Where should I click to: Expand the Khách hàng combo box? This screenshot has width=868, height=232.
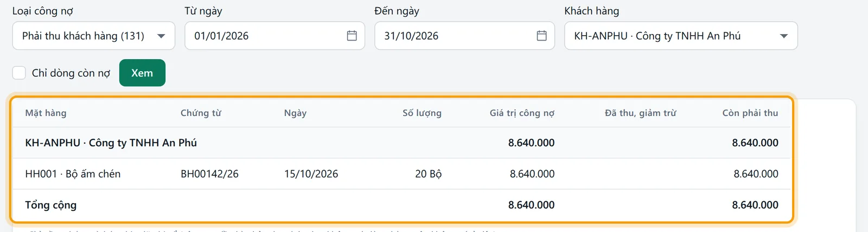click(681, 36)
